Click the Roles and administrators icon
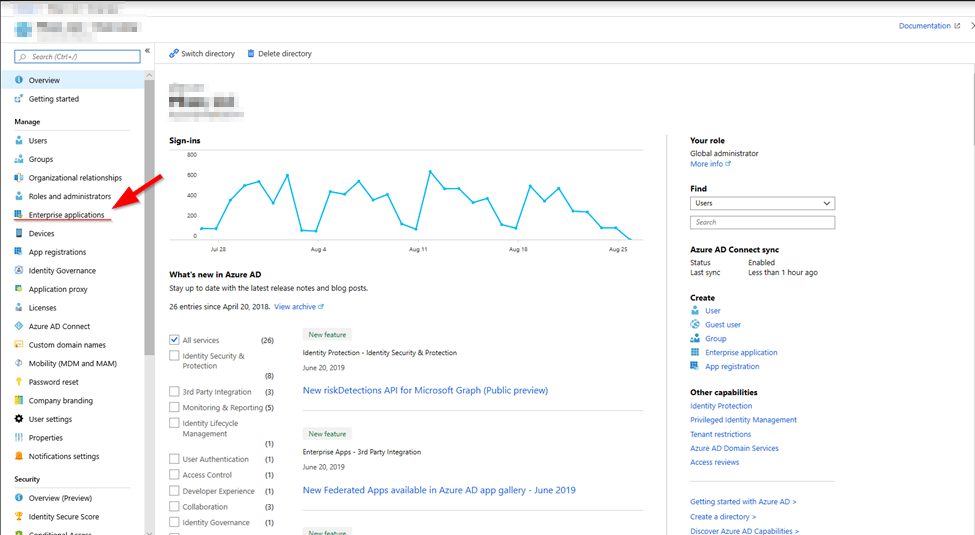Image resolution: width=975 pixels, height=535 pixels. pyautogui.click(x=19, y=196)
